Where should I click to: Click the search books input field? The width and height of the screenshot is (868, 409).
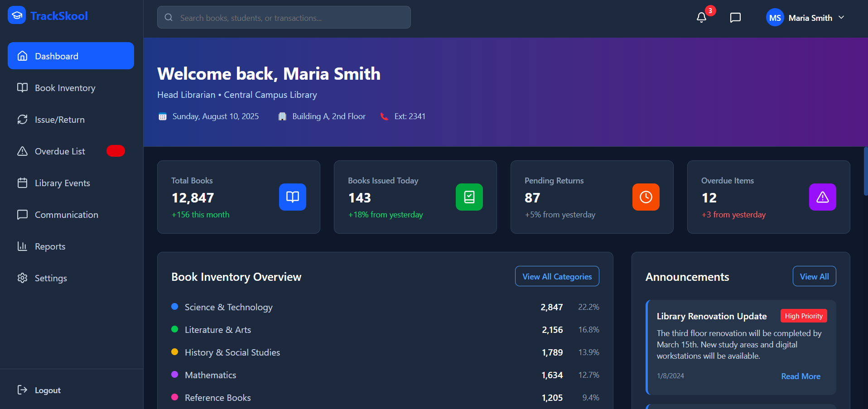coord(284,17)
